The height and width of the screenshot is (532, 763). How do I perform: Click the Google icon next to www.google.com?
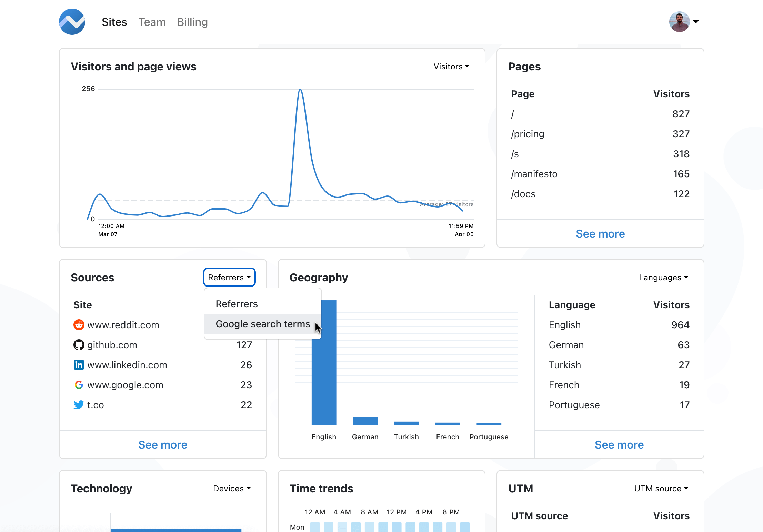click(x=79, y=385)
